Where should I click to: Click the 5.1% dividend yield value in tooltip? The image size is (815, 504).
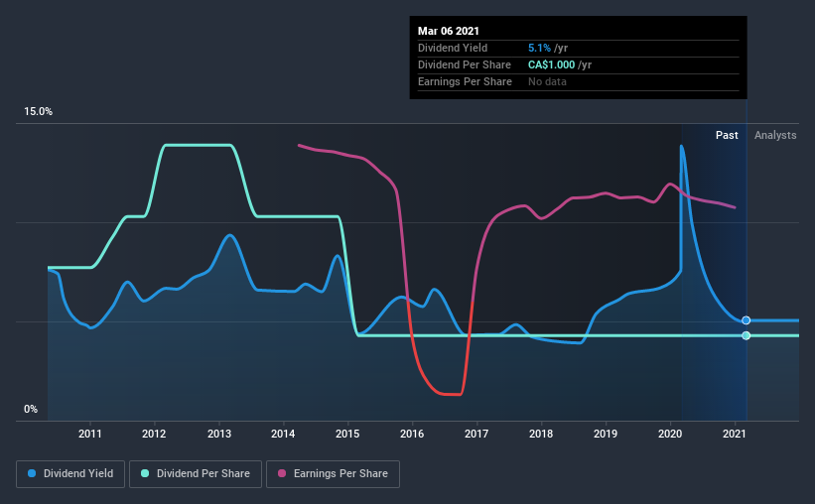click(x=539, y=48)
